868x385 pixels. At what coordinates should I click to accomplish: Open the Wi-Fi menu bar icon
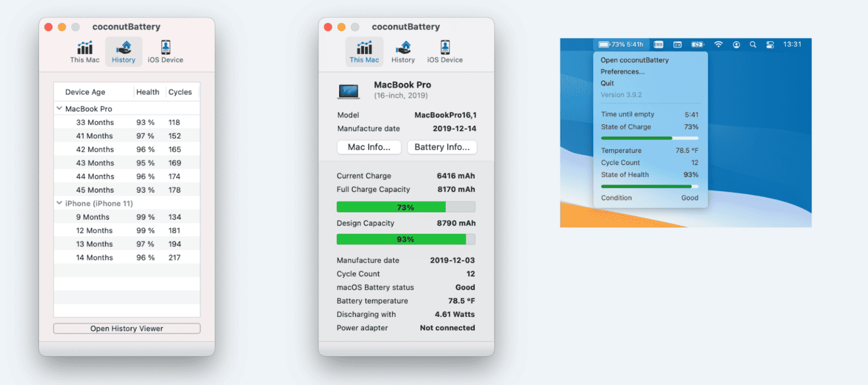(x=718, y=44)
